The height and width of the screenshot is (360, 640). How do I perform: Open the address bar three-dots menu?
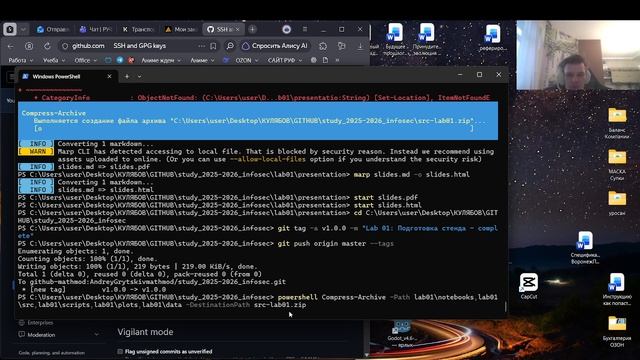[x=201, y=46]
